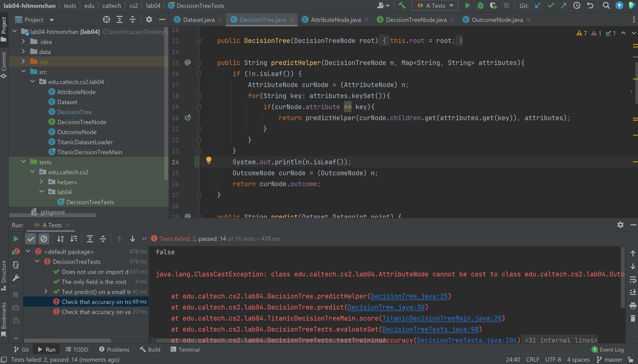This screenshot has width=638, height=364.
Task: Rerun failed tests icon in Run panel
Action: (x=16, y=252)
